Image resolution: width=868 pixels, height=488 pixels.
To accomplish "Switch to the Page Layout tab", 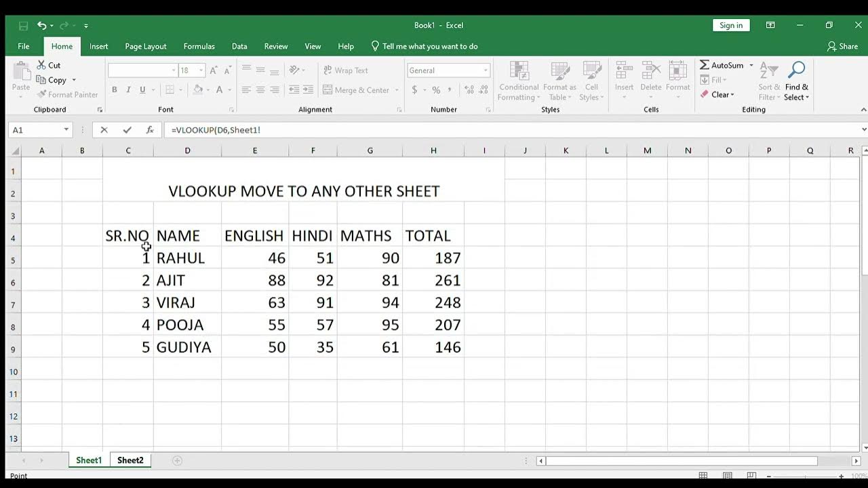I will (146, 47).
